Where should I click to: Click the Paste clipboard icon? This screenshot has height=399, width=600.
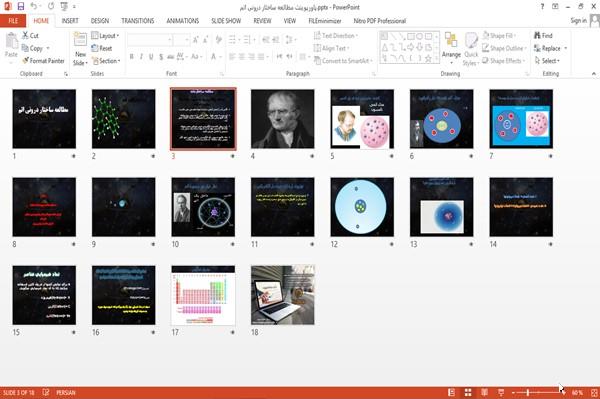(11, 41)
